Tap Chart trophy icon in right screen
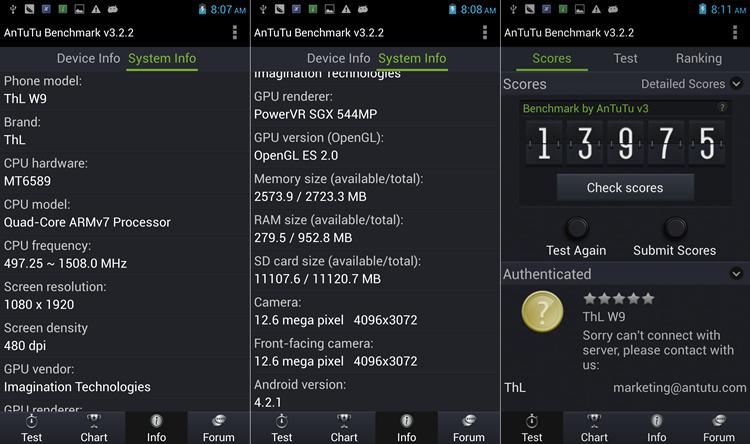This screenshot has width=750, height=444. click(594, 421)
